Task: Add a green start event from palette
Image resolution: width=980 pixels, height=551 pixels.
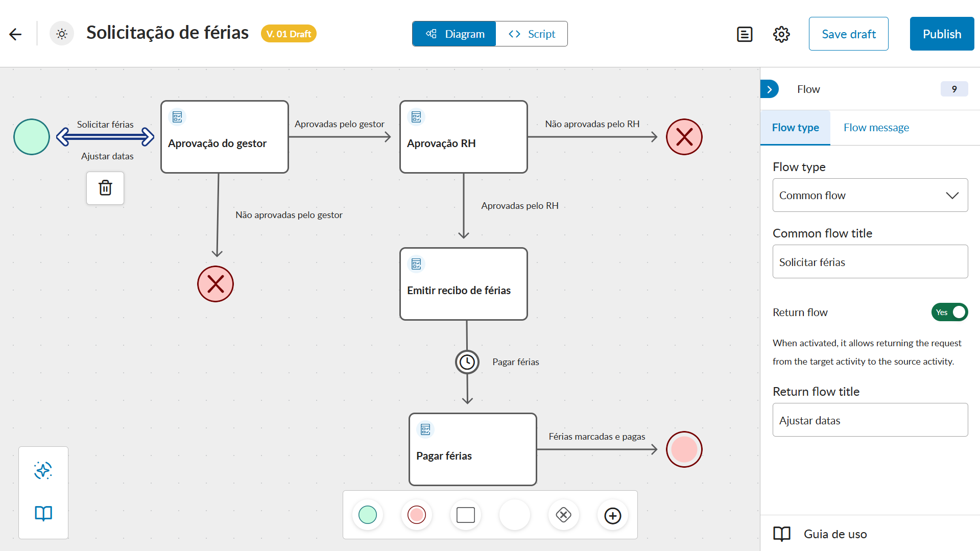Action: click(x=368, y=515)
